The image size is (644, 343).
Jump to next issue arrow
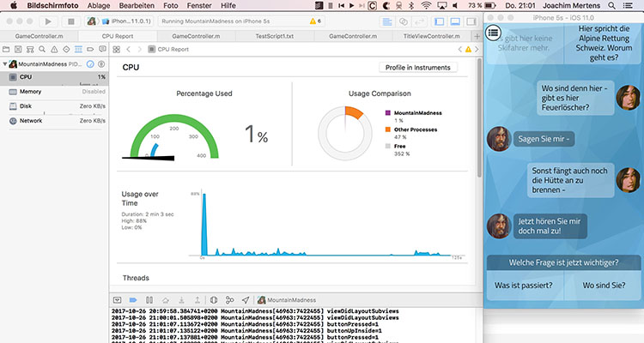click(x=477, y=49)
